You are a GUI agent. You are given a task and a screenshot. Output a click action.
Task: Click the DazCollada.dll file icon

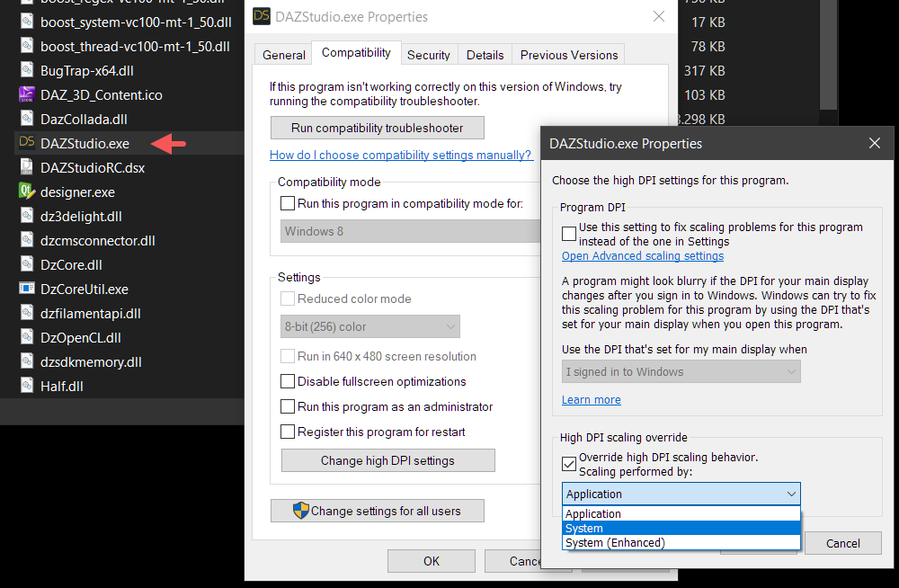pyautogui.click(x=27, y=118)
